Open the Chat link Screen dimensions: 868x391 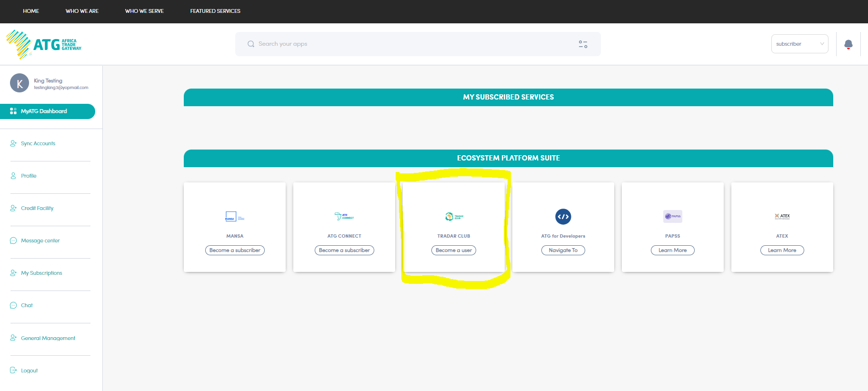27,305
